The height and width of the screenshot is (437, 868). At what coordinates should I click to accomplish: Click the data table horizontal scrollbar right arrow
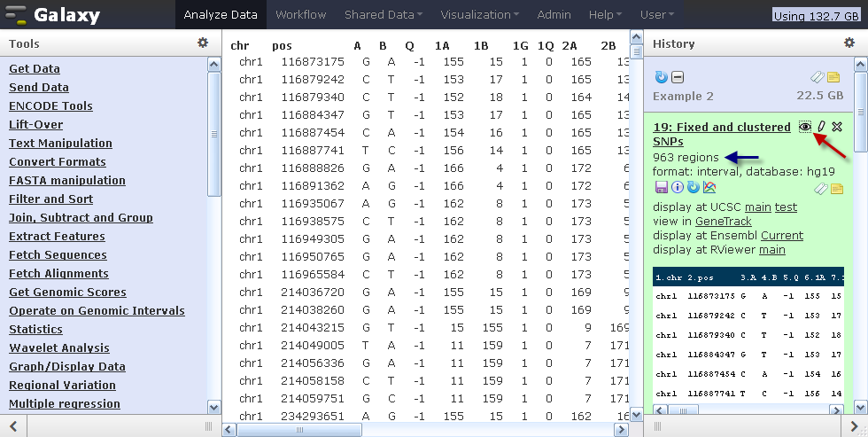click(621, 429)
